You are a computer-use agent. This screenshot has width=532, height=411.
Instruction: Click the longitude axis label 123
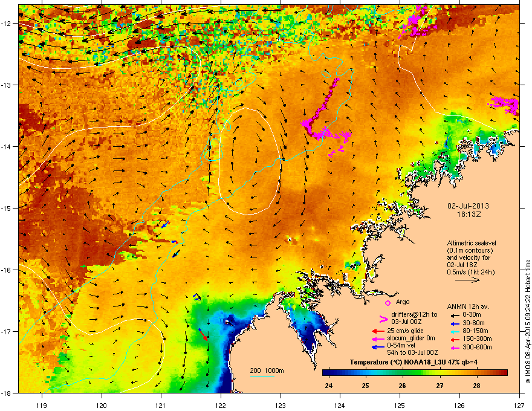[281, 406]
